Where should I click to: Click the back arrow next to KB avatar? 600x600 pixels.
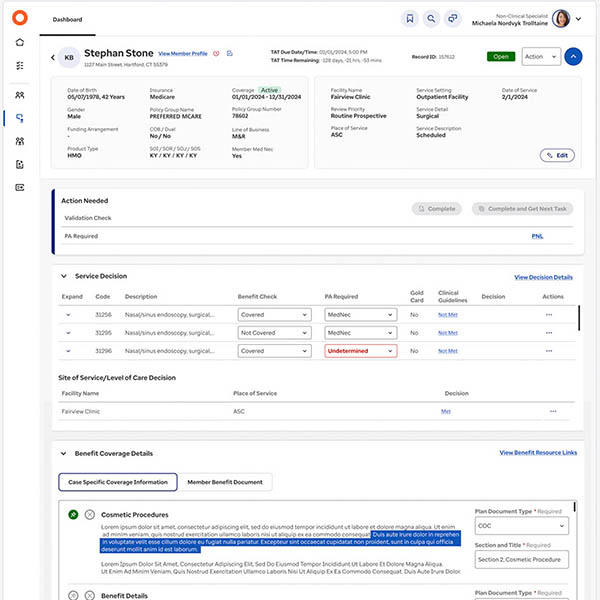[53, 58]
